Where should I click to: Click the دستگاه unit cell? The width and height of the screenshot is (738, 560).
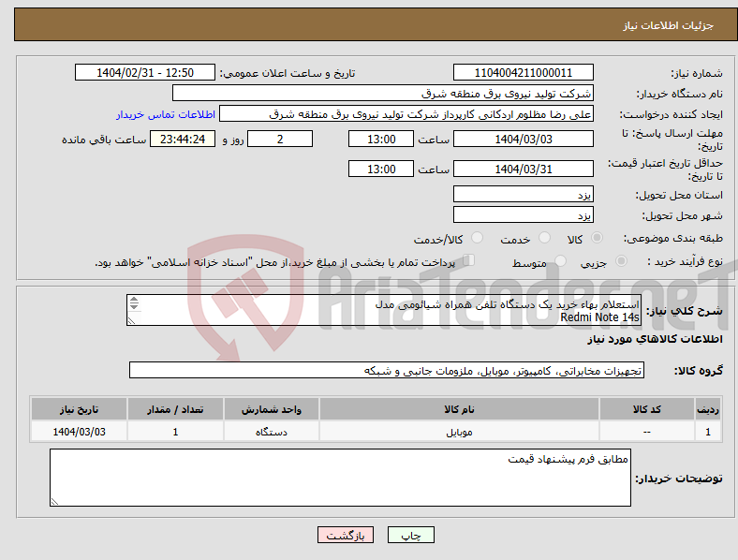272,432
